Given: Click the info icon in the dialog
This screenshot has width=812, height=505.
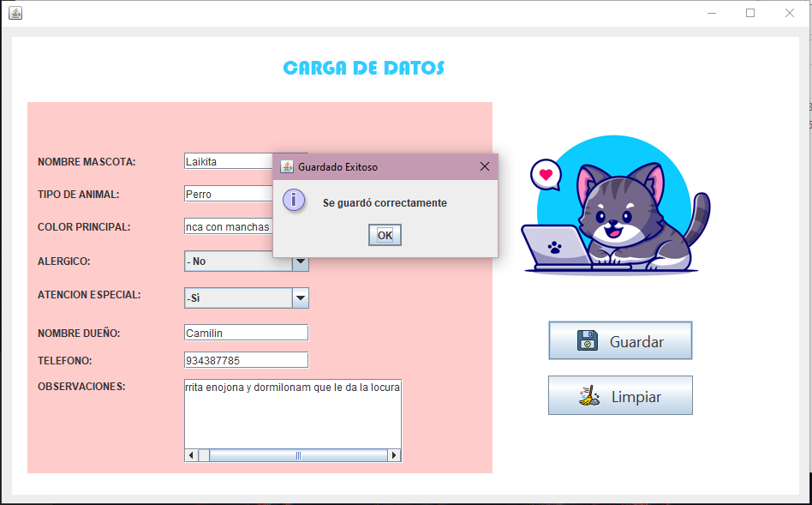Looking at the screenshot, I should pyautogui.click(x=294, y=201).
